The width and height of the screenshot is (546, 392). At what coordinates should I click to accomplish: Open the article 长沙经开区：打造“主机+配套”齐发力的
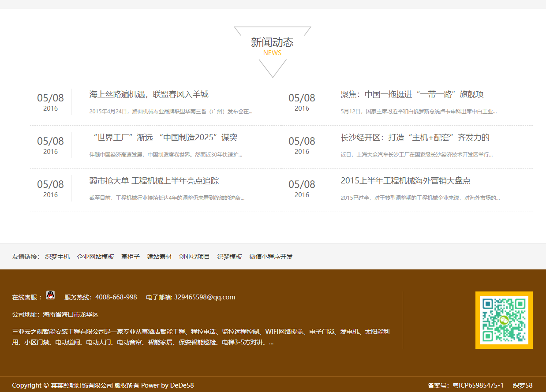pos(415,138)
